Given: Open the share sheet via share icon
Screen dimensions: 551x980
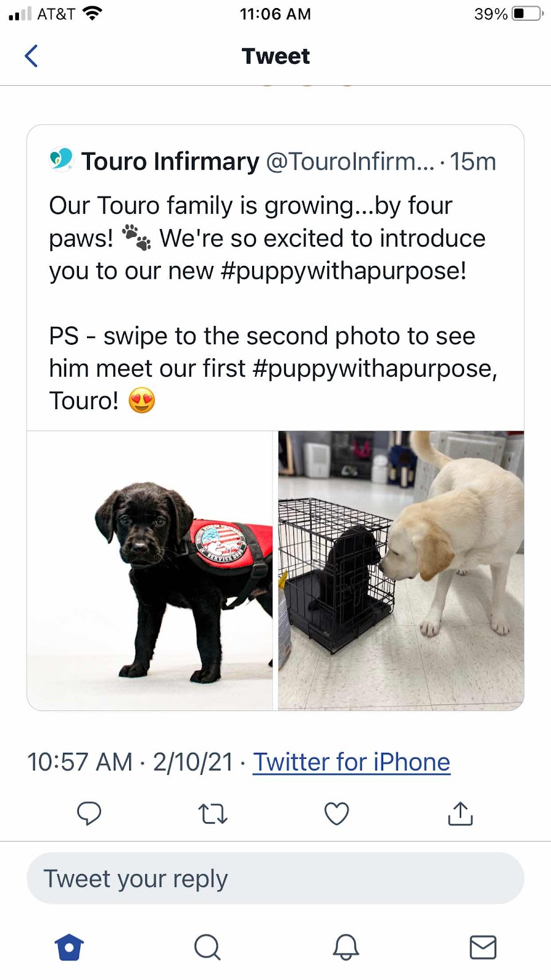Looking at the screenshot, I should click(x=460, y=813).
